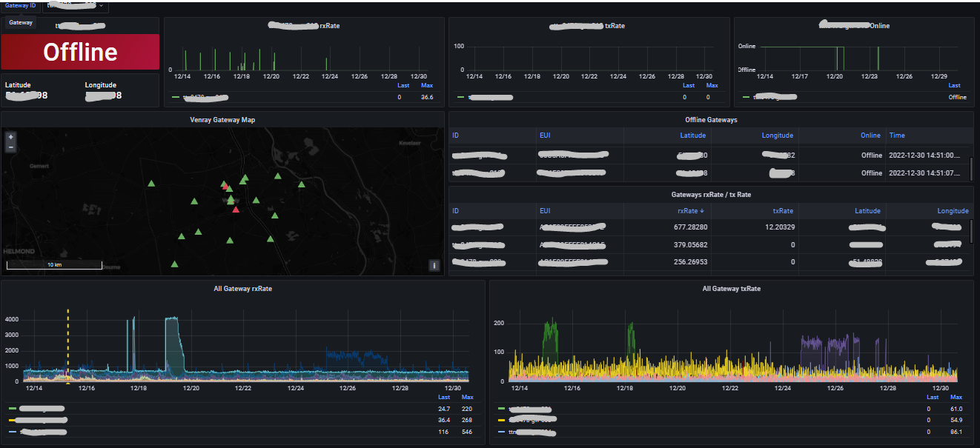Screen dimensions: 980x448
Task: Select the easternmost green gateway triangle on map
Action: (302, 184)
